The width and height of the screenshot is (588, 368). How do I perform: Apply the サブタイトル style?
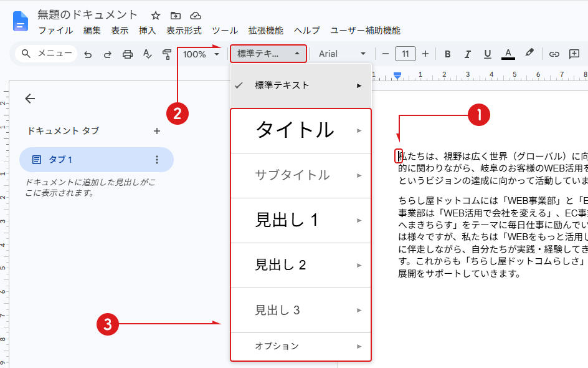tap(301, 175)
